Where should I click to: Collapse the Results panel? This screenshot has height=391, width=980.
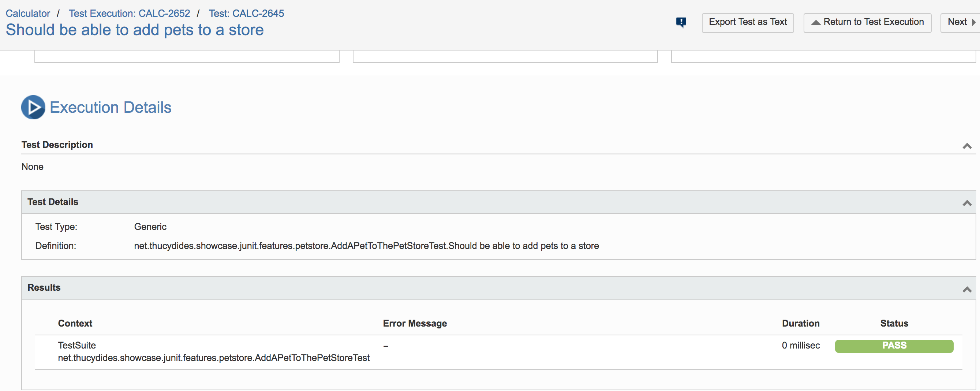coord(967,289)
